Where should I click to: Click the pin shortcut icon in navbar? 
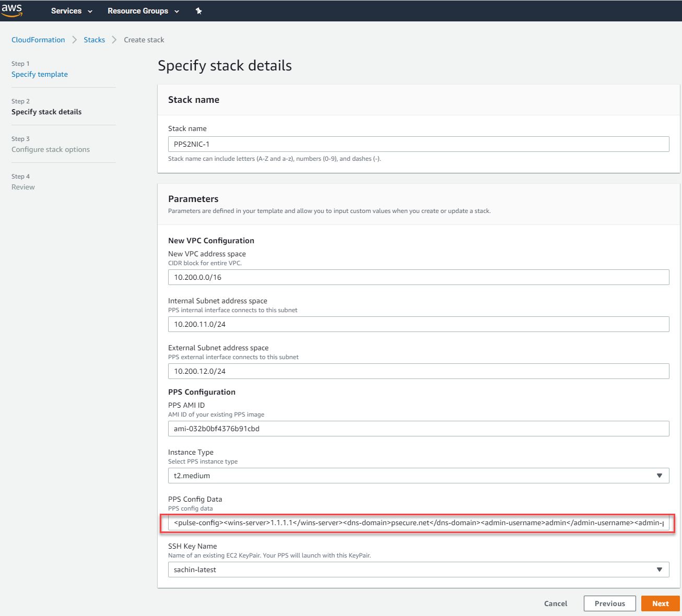[x=199, y=11]
